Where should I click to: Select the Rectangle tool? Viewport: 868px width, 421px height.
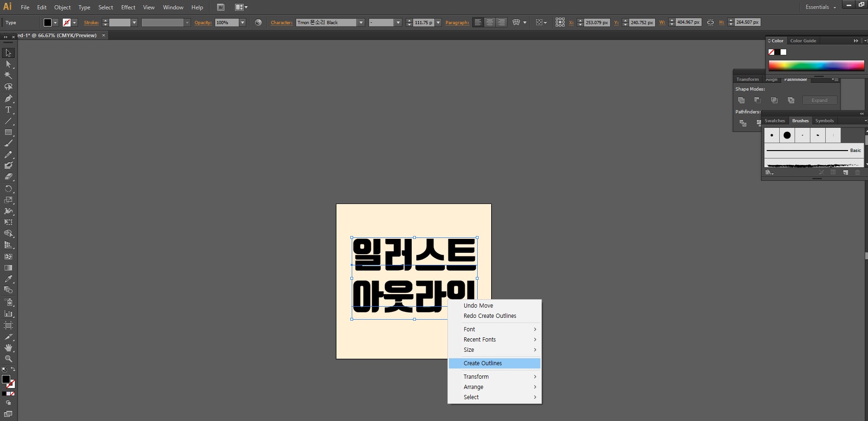tap(8, 132)
